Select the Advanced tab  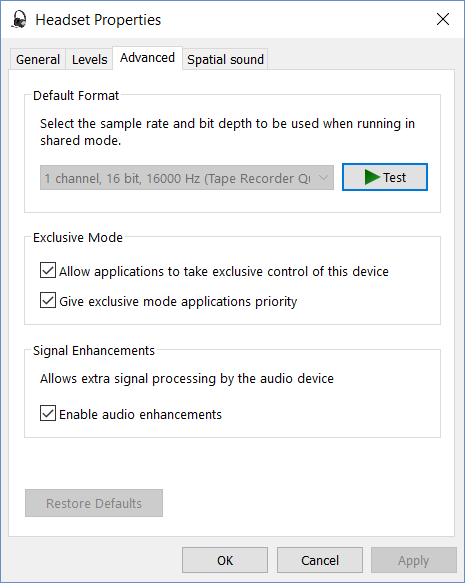coord(147,58)
